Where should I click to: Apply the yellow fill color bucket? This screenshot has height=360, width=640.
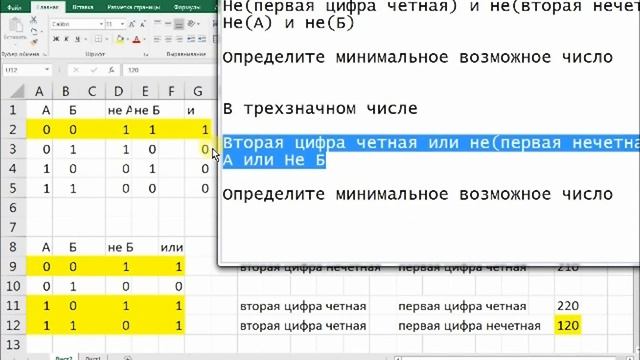(120, 39)
